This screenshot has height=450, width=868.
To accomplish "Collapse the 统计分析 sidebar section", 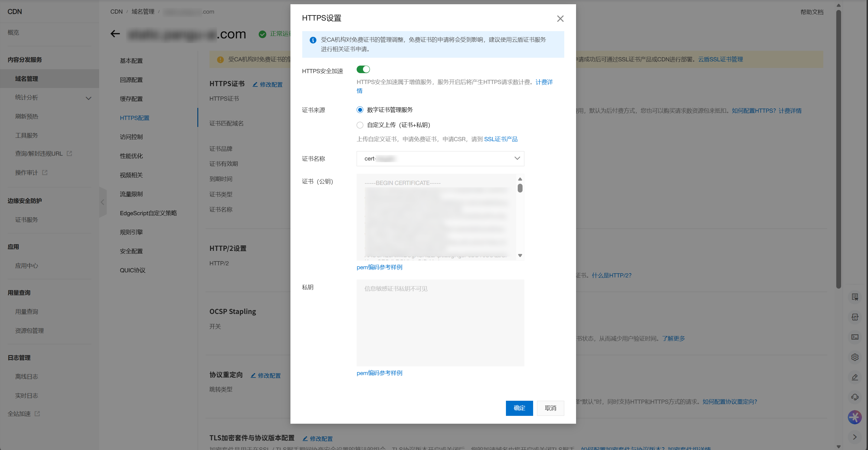I will tap(88, 98).
